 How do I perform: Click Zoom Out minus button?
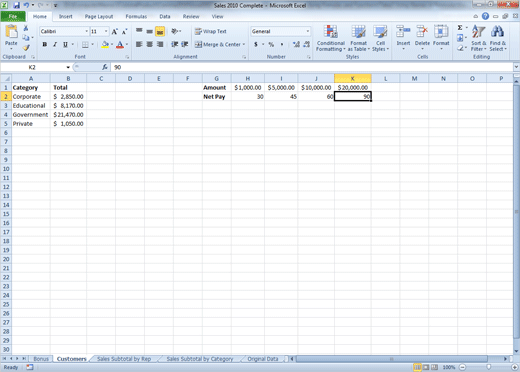(463, 367)
